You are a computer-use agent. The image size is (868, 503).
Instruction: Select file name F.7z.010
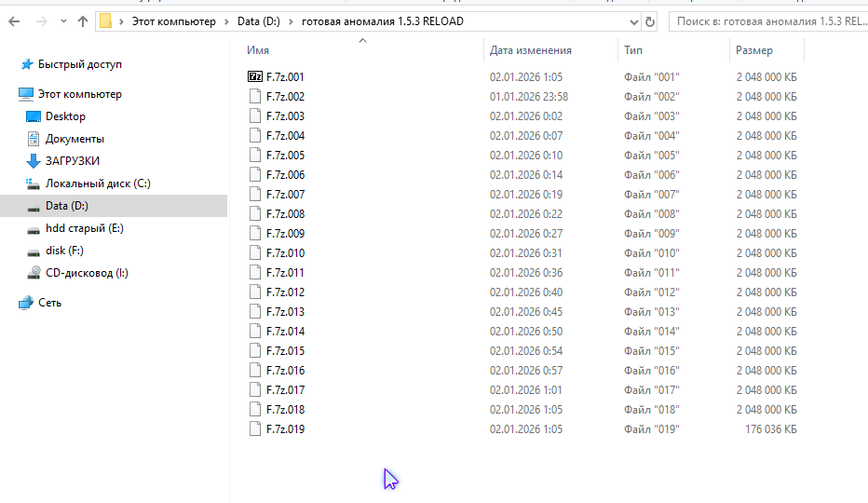pyautogui.click(x=285, y=253)
